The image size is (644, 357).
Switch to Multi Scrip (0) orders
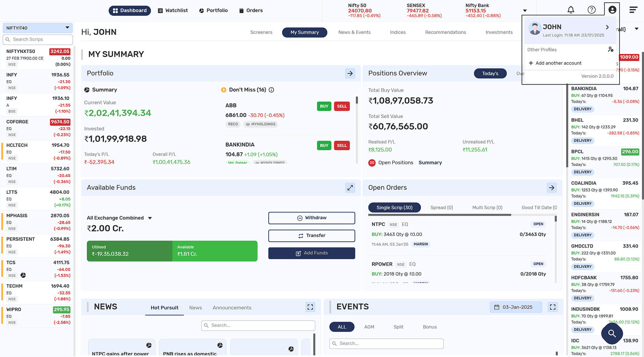[487, 207]
